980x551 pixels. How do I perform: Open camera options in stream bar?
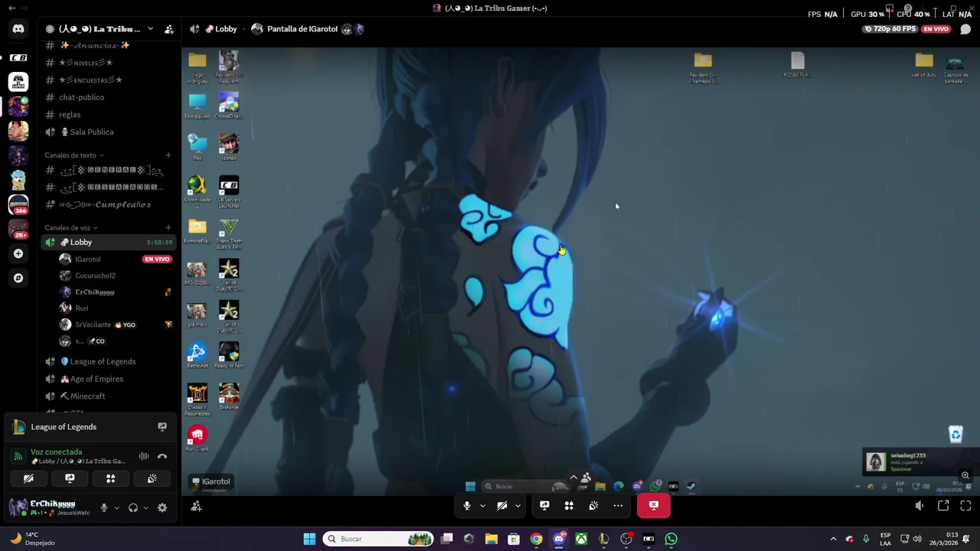pyautogui.click(x=518, y=505)
